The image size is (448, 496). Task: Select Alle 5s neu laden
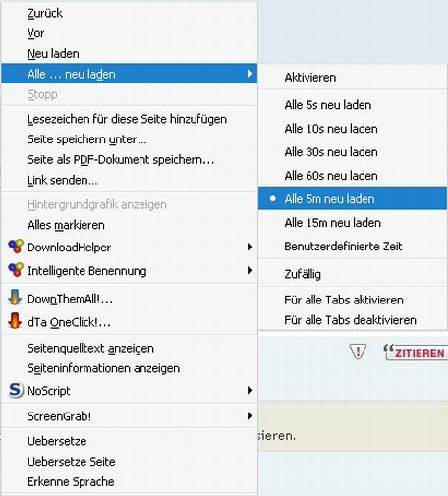(x=353, y=105)
